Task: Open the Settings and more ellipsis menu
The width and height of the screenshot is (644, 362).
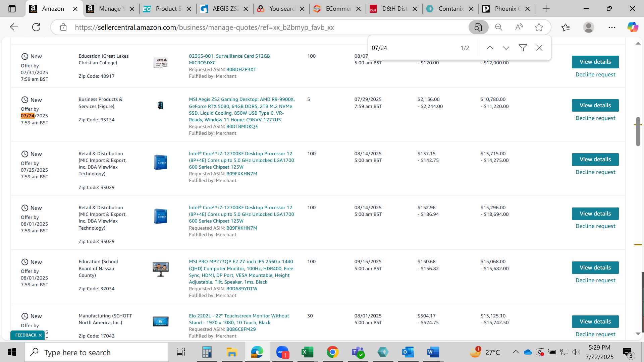Action: 612,27
